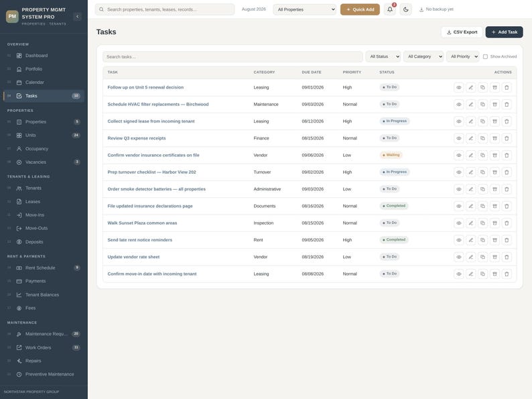Open 'Update vendor rate sheet' task link
532x399 pixels.
point(133,257)
